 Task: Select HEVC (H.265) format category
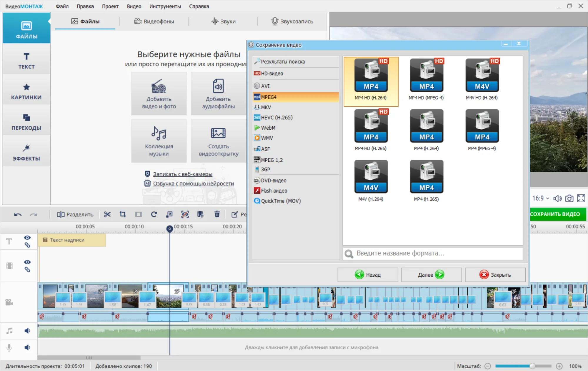[296, 118]
